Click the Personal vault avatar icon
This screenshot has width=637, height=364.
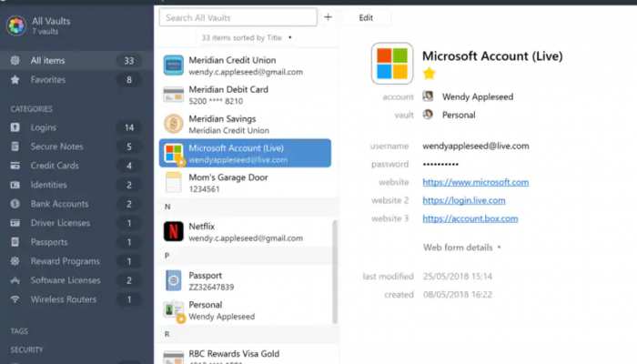point(428,115)
